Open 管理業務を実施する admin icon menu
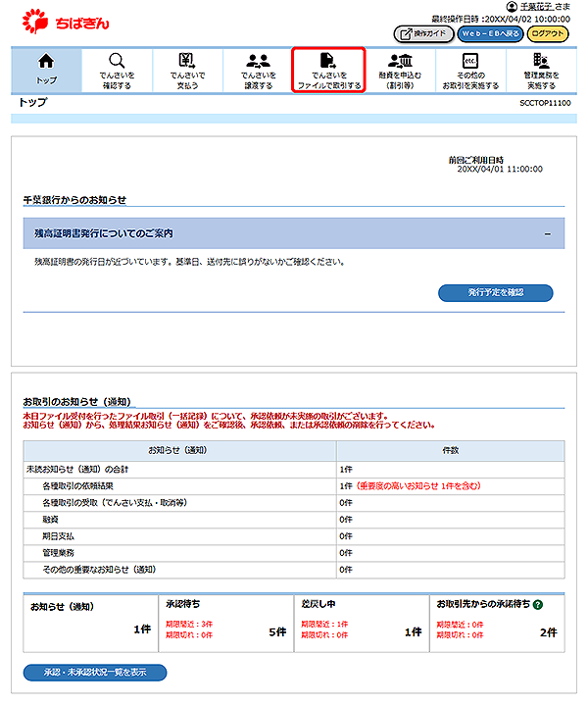 541,69
